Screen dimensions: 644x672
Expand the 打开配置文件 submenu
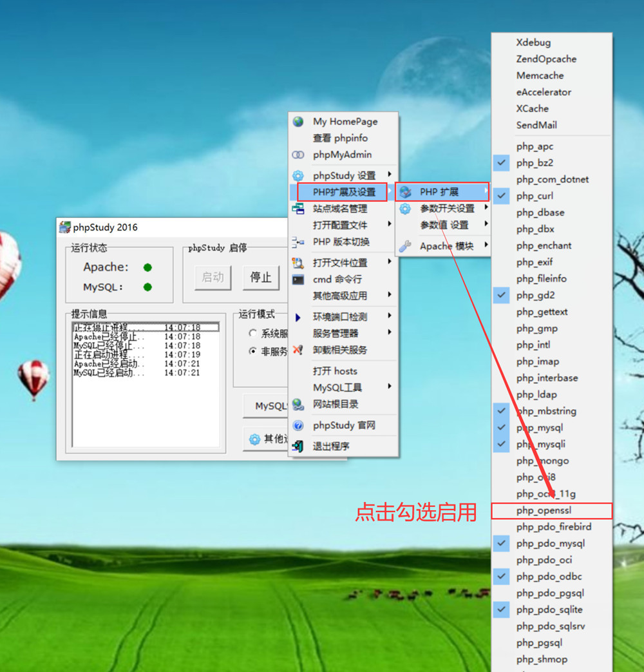pyautogui.click(x=341, y=226)
